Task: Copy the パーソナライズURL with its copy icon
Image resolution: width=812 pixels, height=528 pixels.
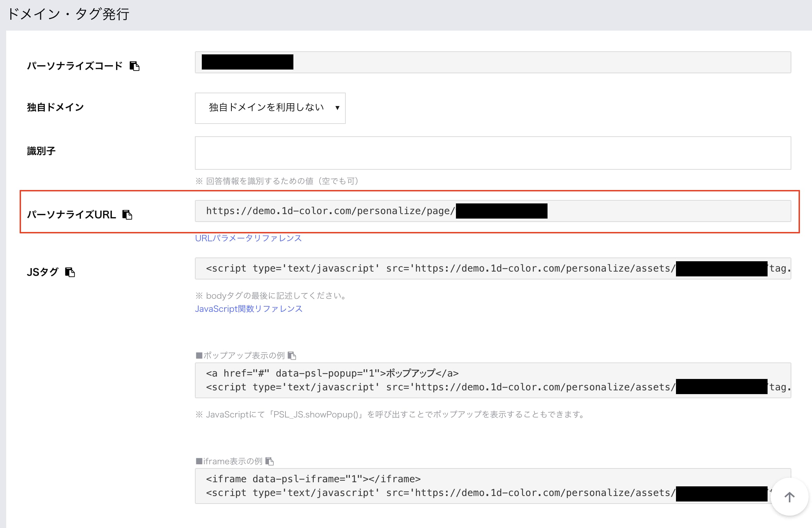Action: 127,214
